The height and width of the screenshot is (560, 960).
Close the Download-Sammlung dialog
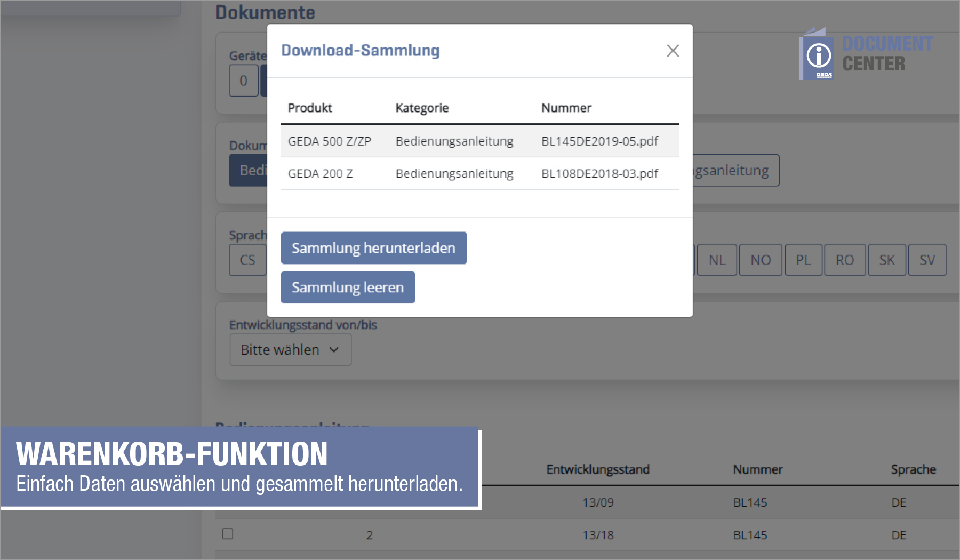[673, 51]
